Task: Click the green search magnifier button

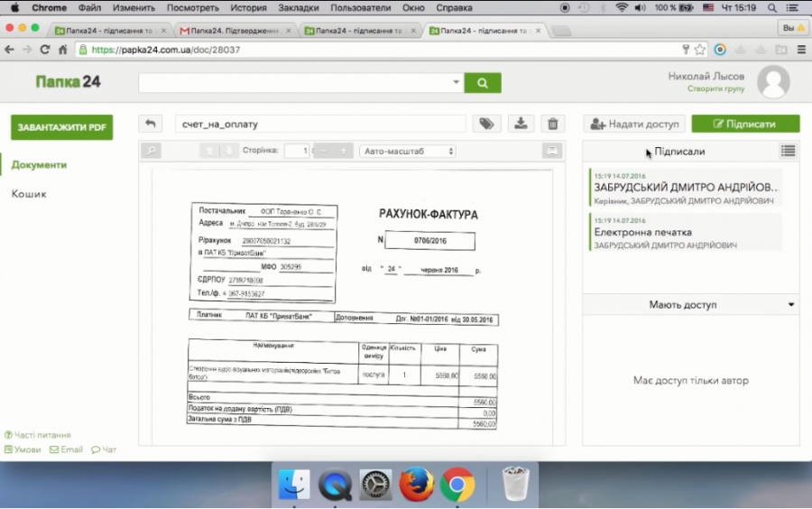Action: [482, 83]
